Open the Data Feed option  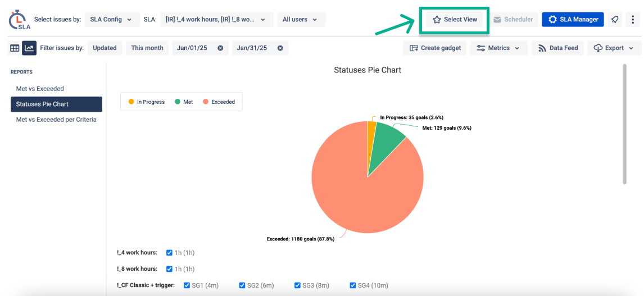click(557, 48)
